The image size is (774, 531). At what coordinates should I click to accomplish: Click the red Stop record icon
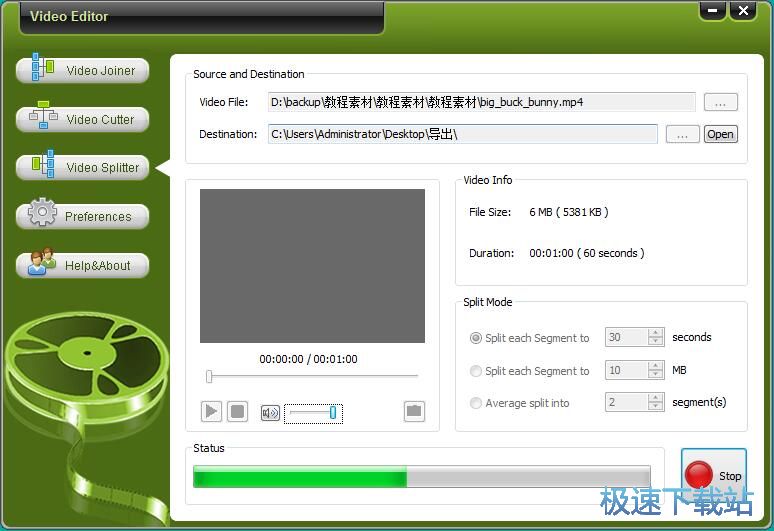698,475
